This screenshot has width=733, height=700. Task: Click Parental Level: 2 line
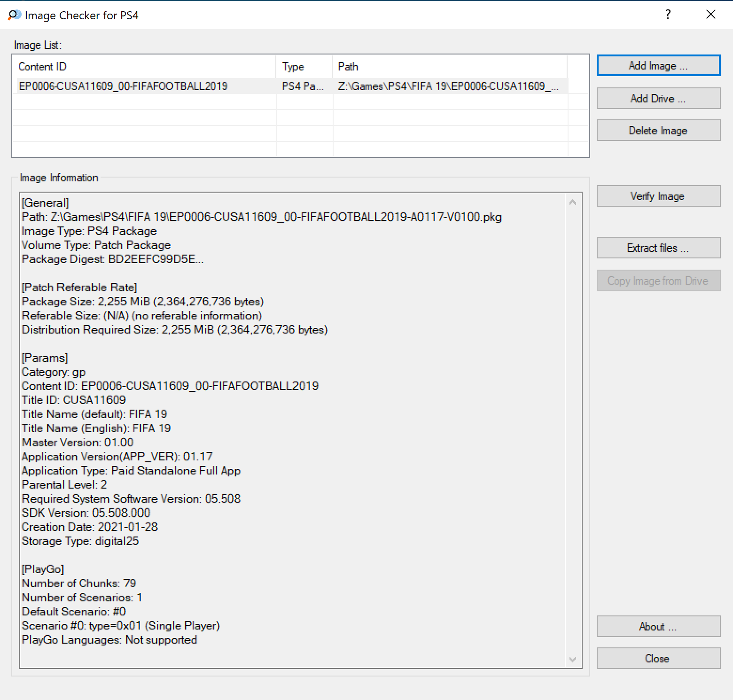(x=64, y=484)
